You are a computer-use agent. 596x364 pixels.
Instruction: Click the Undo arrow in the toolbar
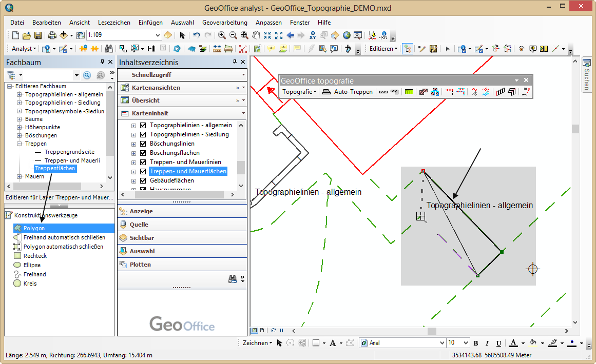196,35
